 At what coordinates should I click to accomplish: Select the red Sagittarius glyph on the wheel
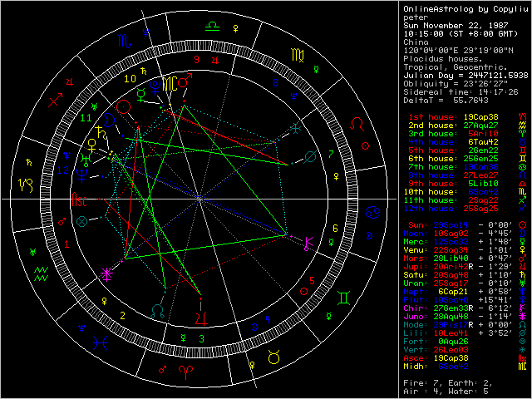click(55, 101)
